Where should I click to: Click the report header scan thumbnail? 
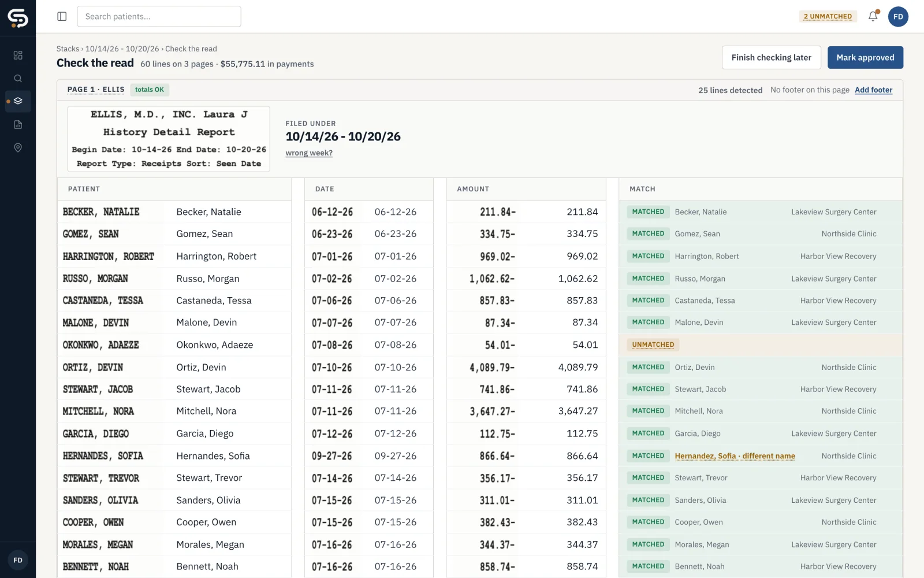tap(169, 139)
